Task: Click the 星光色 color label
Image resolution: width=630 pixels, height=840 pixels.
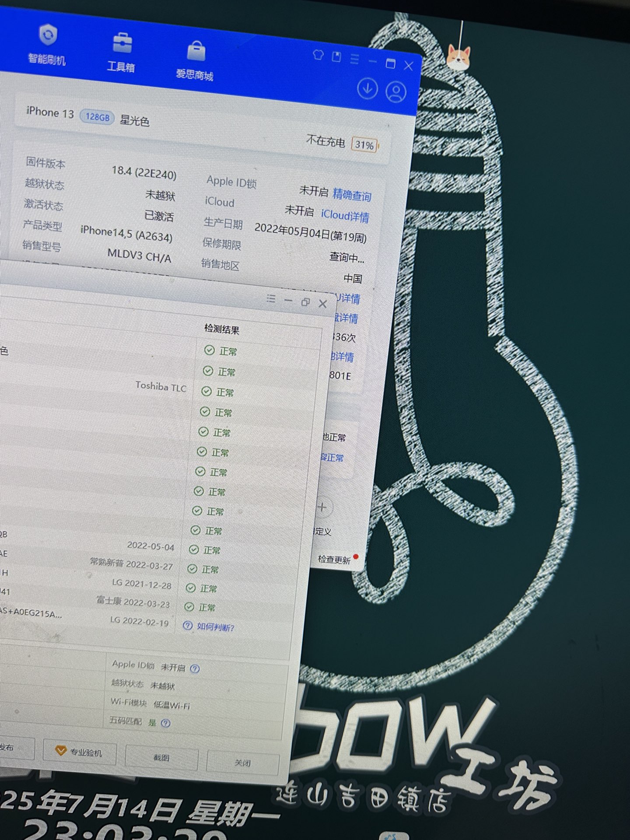Action: click(x=135, y=120)
